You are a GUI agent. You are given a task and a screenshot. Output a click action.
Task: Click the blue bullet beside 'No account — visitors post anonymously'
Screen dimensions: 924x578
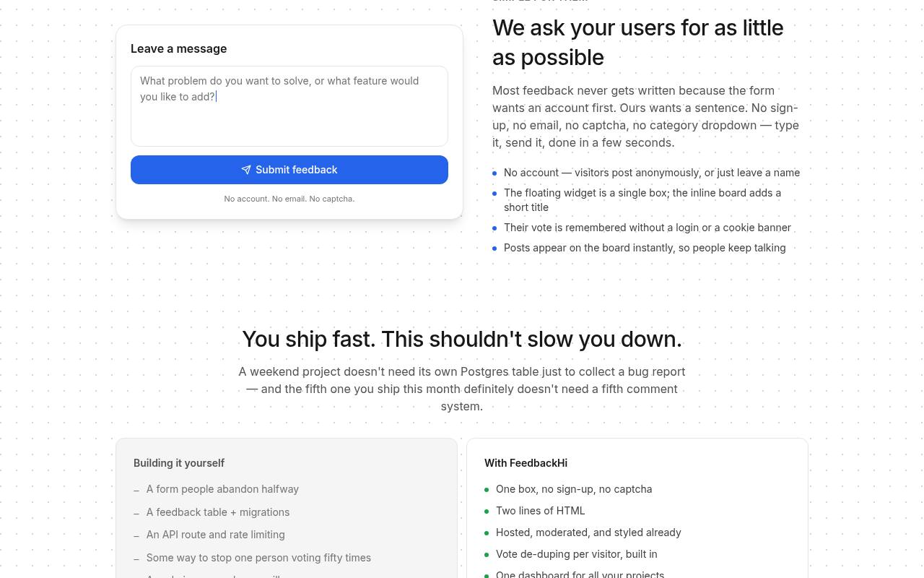pyautogui.click(x=494, y=173)
